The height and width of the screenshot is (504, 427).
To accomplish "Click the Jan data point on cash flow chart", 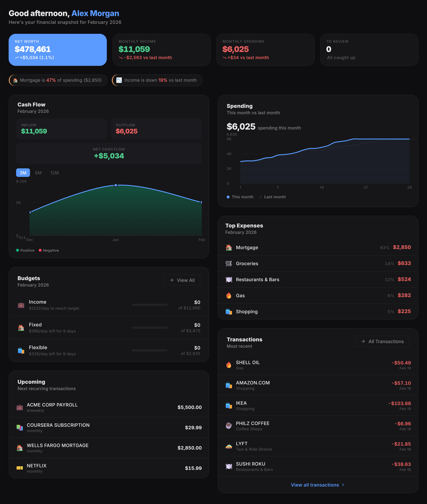I will coord(116,185).
